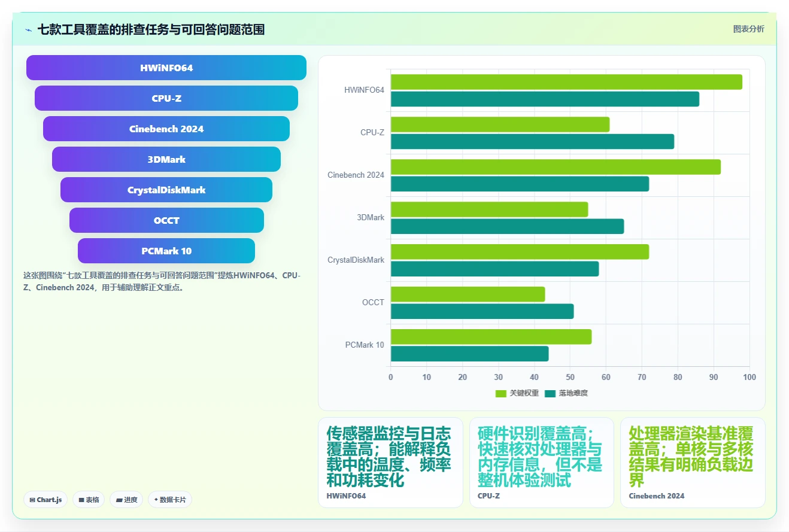Screen dimensions: 789x532
Task: Click the CPU-Z caption under second card
Action: click(488, 496)
